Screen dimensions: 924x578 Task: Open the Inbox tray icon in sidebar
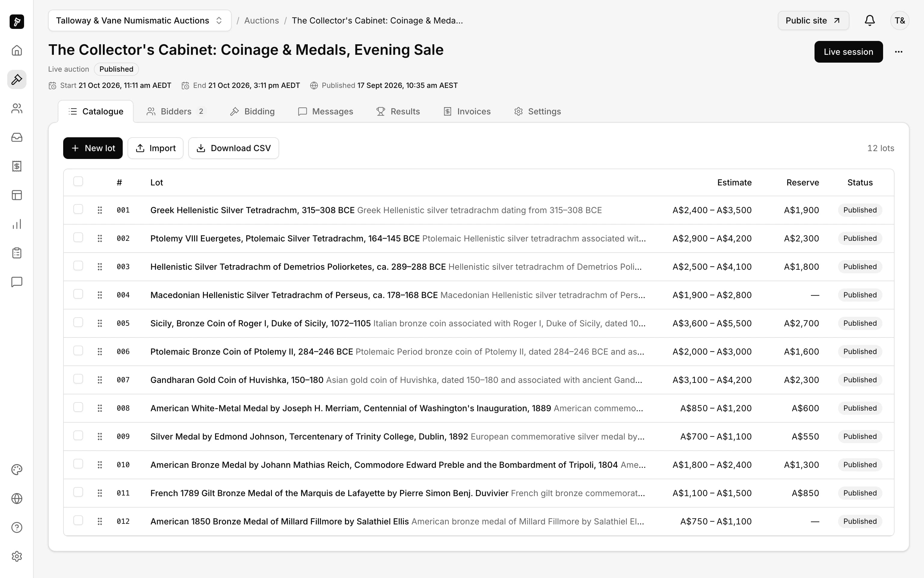tap(17, 137)
